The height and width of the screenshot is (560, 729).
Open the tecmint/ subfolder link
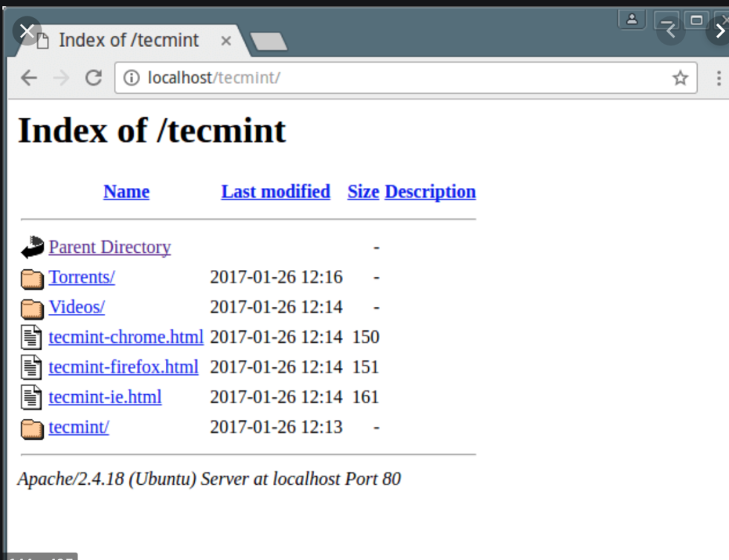79,428
